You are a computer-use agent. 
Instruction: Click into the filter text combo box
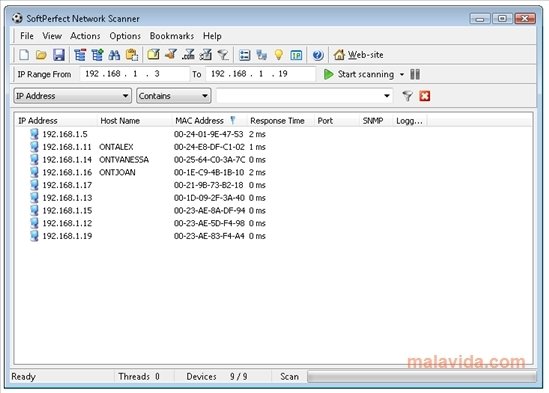tap(299, 96)
